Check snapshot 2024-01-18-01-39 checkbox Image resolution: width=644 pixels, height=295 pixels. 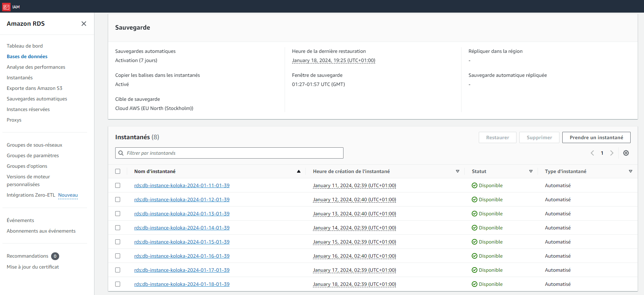tap(118, 284)
